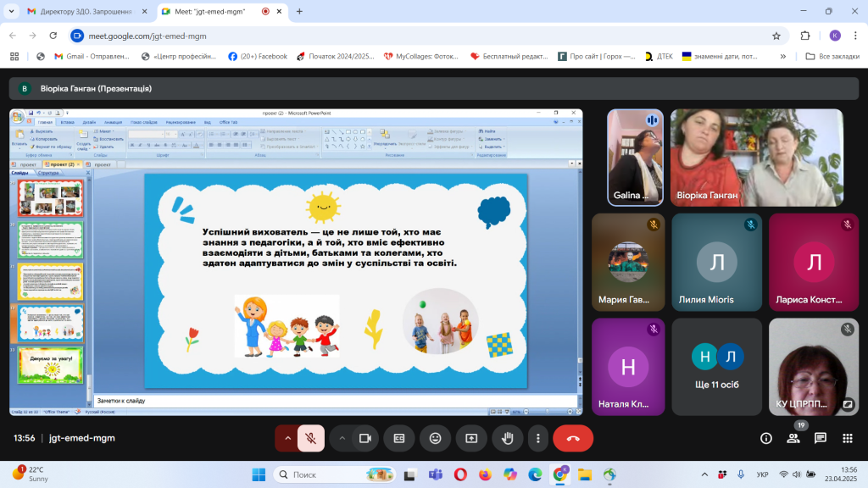Open Chrome's tab search chevron

[11, 11]
